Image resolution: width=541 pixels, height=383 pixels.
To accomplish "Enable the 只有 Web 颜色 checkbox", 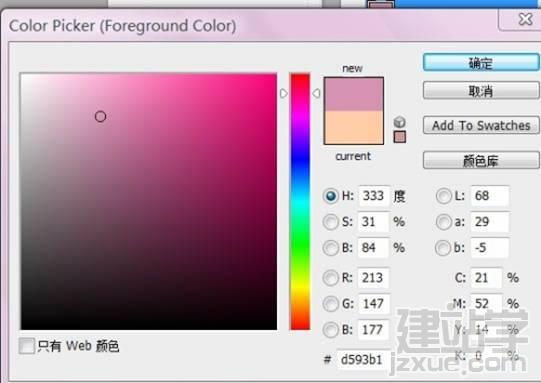I will tap(27, 346).
